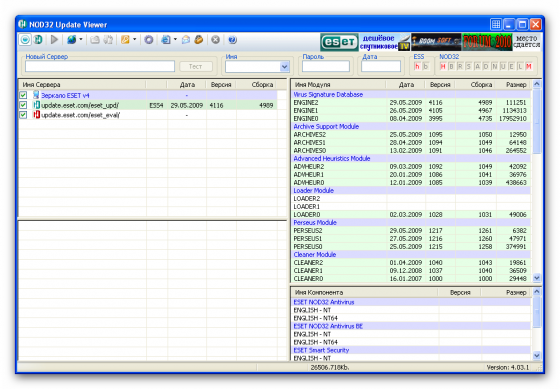Click the ESET logo banner
The height and width of the screenshot is (389, 560).
(x=339, y=42)
